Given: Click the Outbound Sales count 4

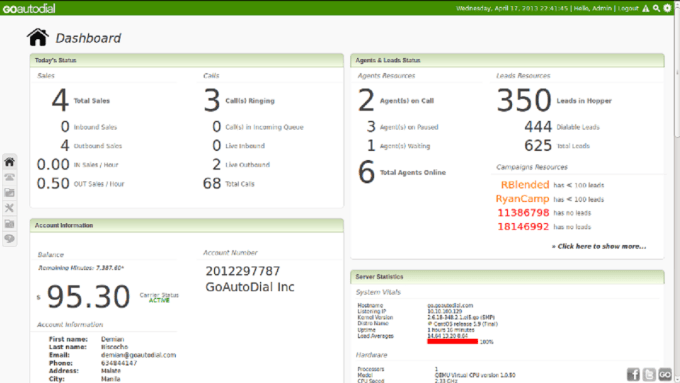Looking at the screenshot, I should tap(65, 145).
